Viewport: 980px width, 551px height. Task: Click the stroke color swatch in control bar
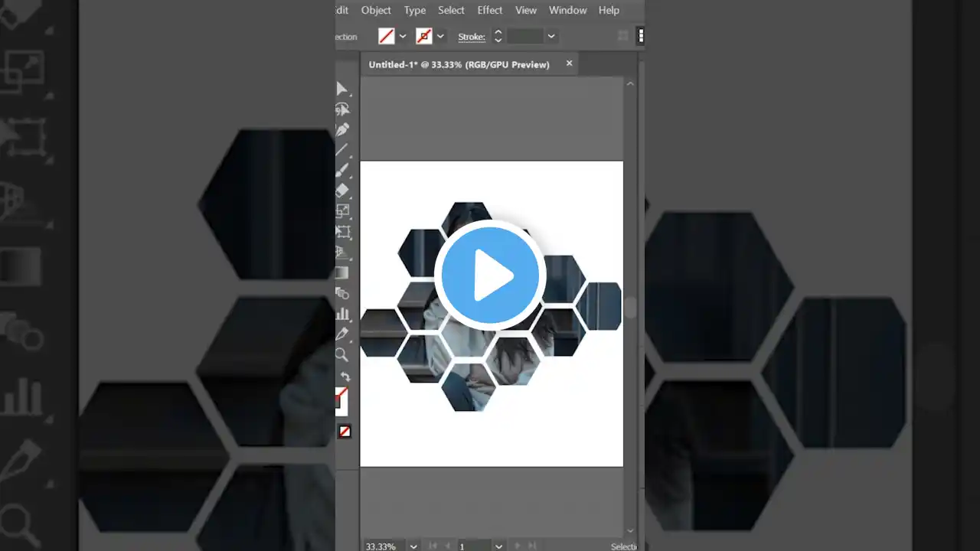pos(424,36)
